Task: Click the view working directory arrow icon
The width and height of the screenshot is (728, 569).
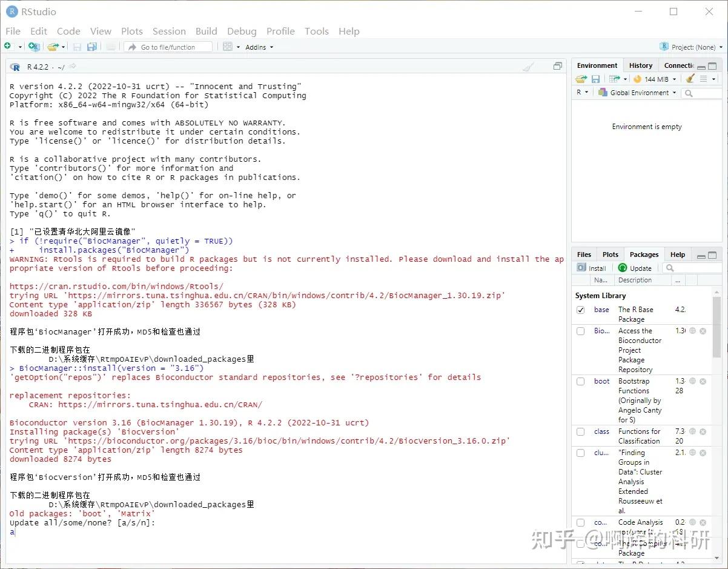Action: click(73, 66)
